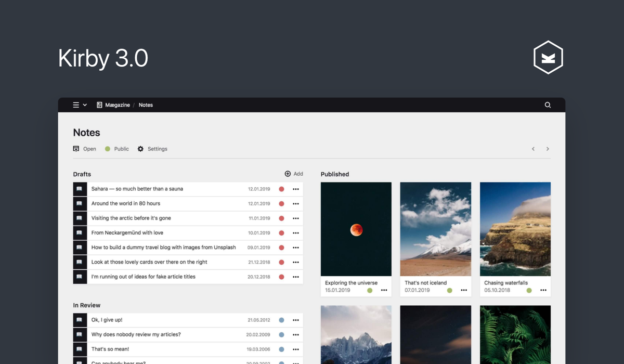Open options menu for dummy travel blog draft
624x364 pixels.
(x=296, y=248)
